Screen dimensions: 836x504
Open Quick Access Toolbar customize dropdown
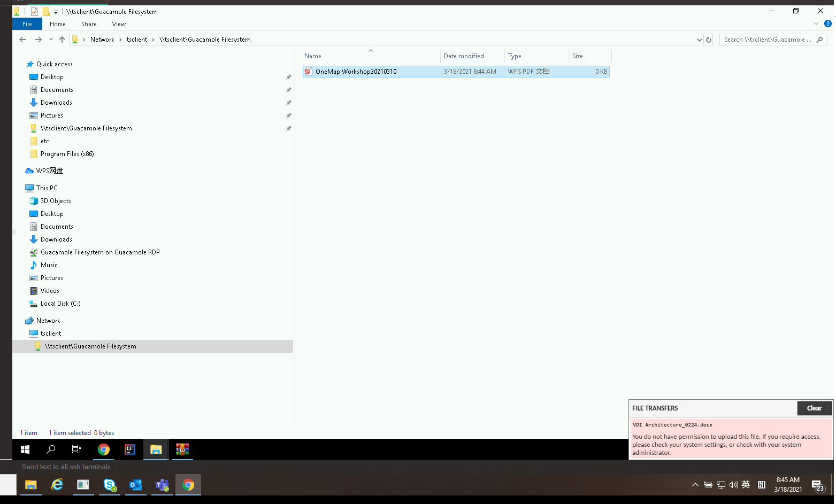pyautogui.click(x=56, y=12)
